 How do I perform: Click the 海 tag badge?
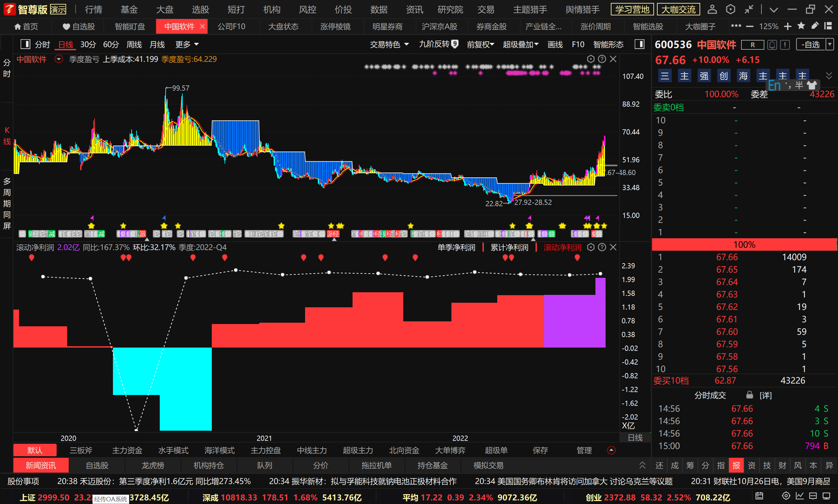point(743,75)
